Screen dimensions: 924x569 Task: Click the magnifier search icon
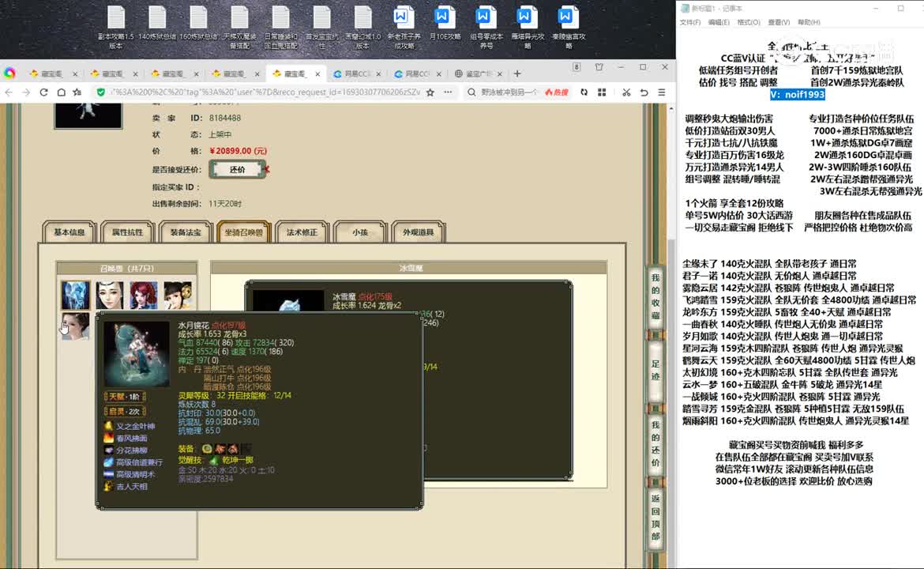(471, 92)
